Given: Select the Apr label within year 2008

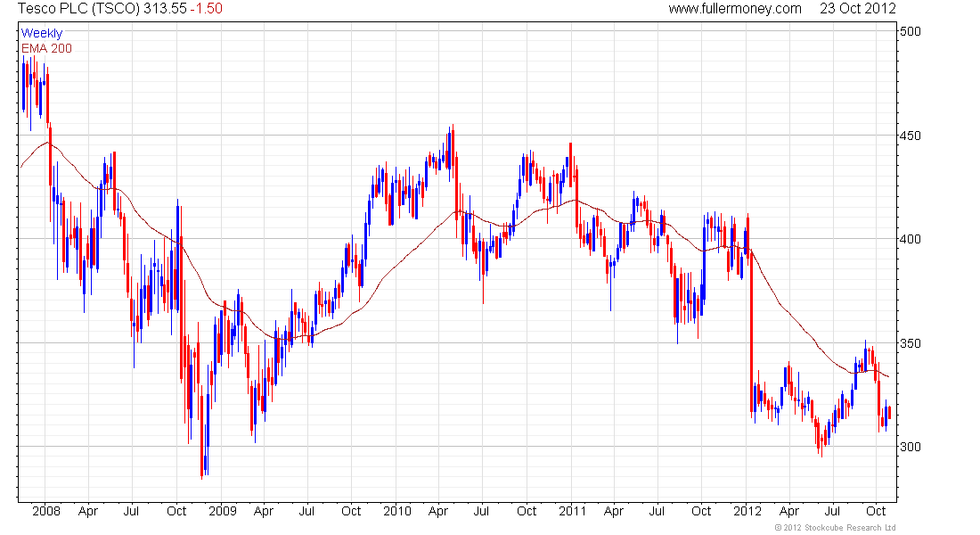Looking at the screenshot, I should pos(88,511).
